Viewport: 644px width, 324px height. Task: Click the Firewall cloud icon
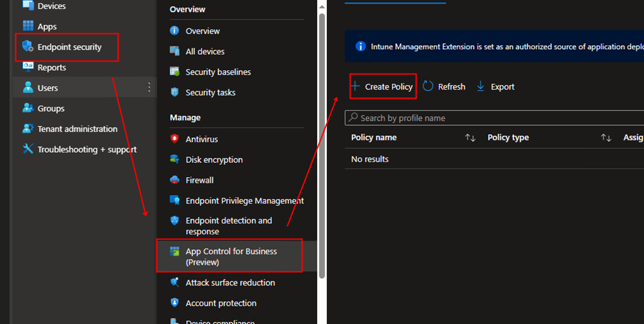click(x=175, y=180)
